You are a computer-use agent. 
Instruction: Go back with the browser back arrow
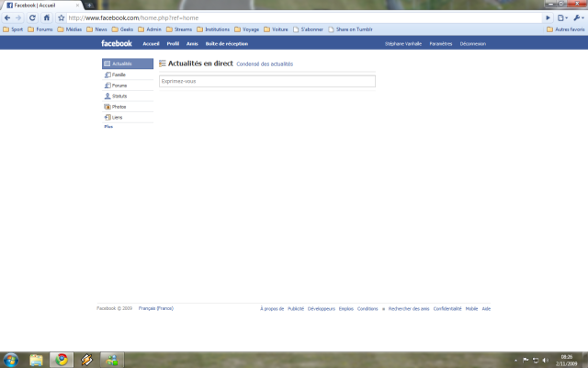click(7, 17)
